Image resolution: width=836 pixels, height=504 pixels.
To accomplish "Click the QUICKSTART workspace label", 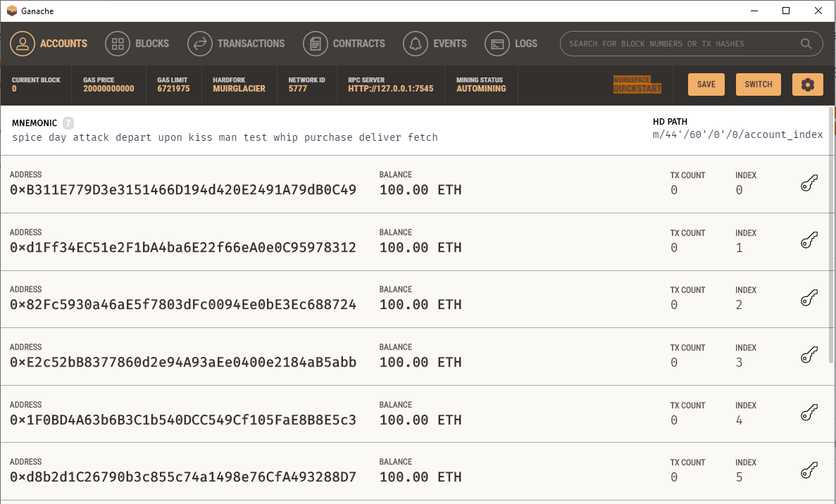I will tap(637, 89).
